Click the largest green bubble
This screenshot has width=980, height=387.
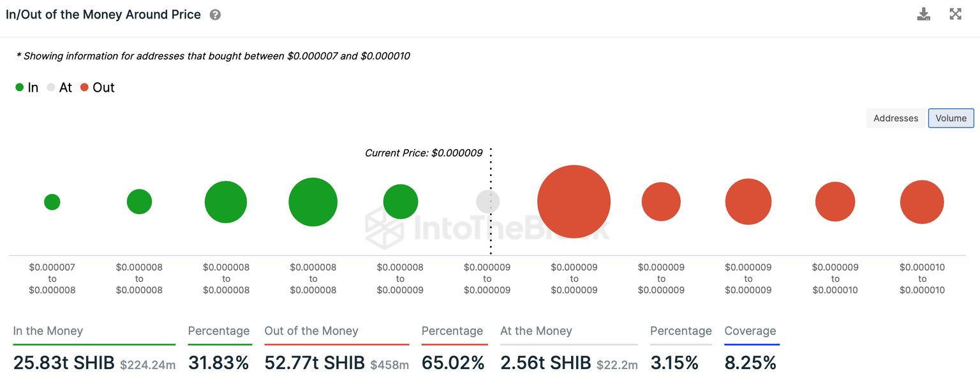(x=313, y=202)
